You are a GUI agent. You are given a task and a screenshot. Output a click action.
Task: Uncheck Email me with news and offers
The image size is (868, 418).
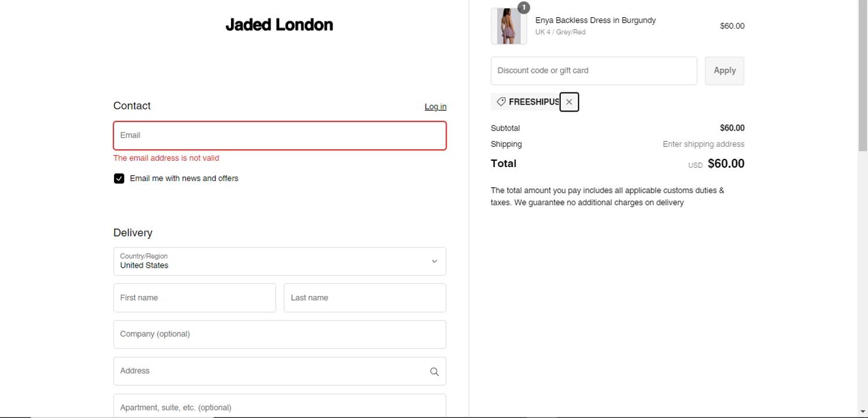(119, 179)
